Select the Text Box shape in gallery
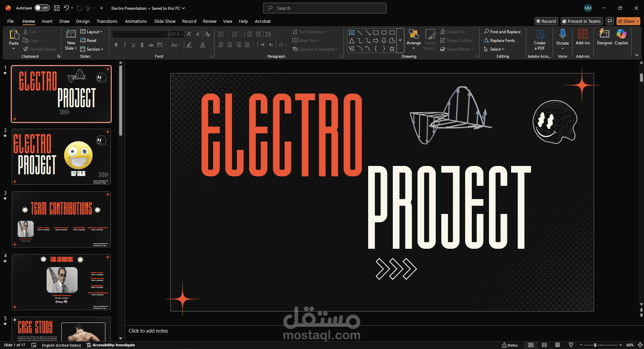 [x=352, y=33]
